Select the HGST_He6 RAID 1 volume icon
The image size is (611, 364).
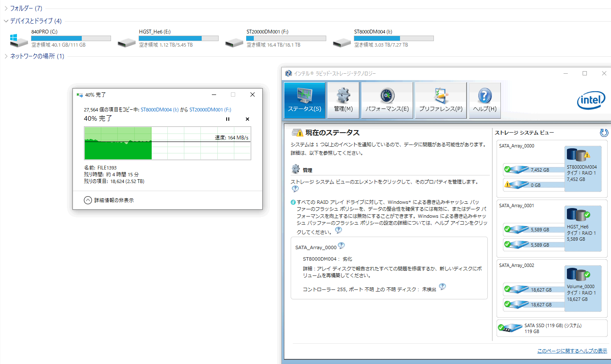pos(583,228)
